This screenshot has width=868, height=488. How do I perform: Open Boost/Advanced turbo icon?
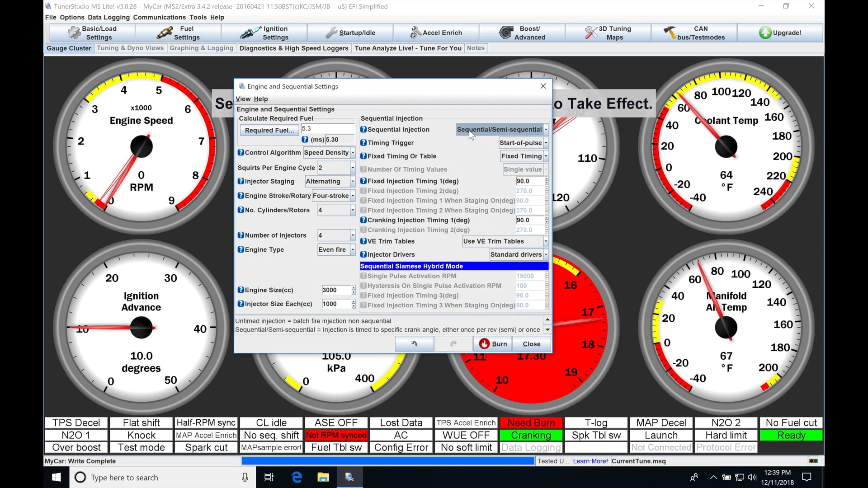(x=505, y=33)
